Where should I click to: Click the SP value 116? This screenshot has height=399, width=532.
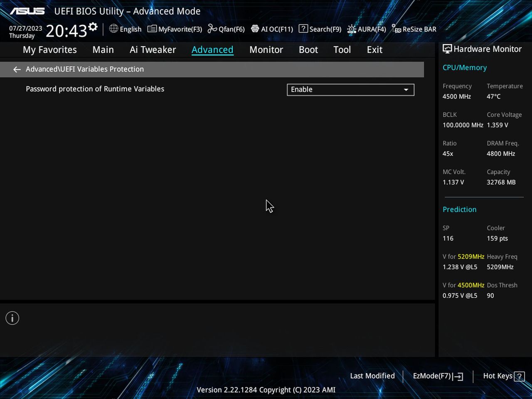[x=448, y=239]
